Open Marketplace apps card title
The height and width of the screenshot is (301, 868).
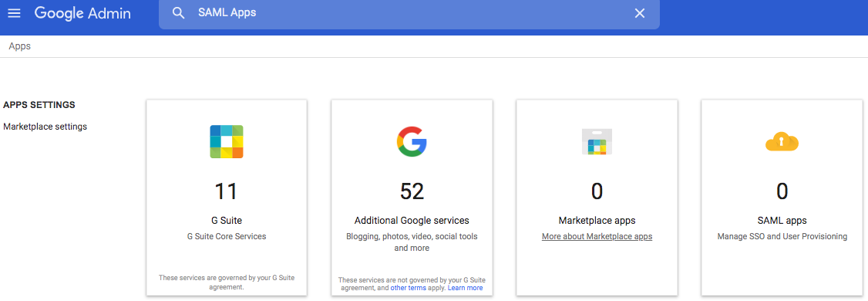coord(597,220)
